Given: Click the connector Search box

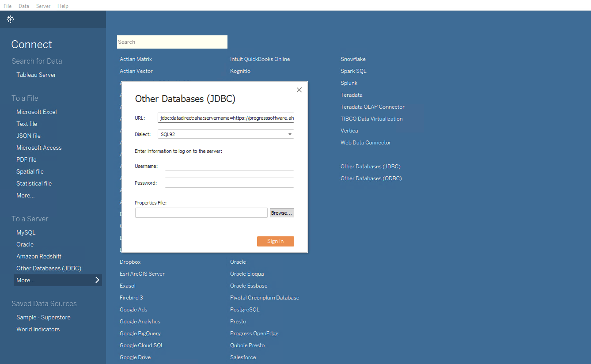Looking at the screenshot, I should (172, 42).
